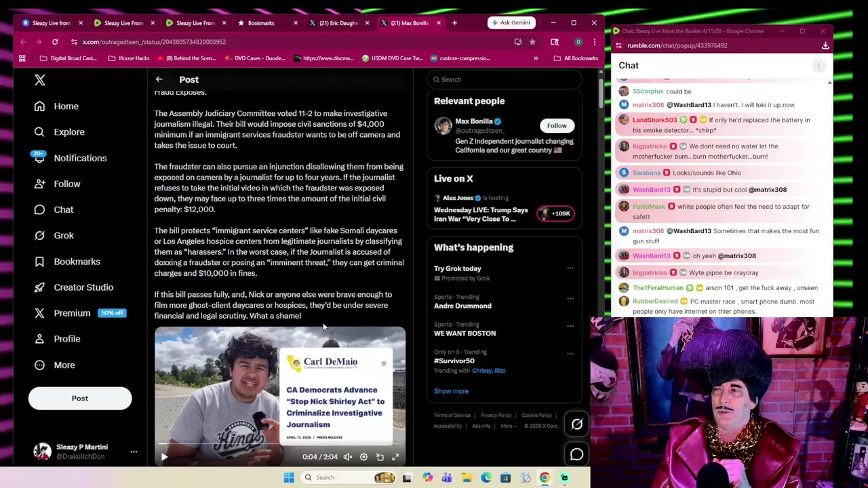Join the Alex Jones live +109K listeners
Image resolution: width=868 pixels, height=488 pixels.
[555, 213]
